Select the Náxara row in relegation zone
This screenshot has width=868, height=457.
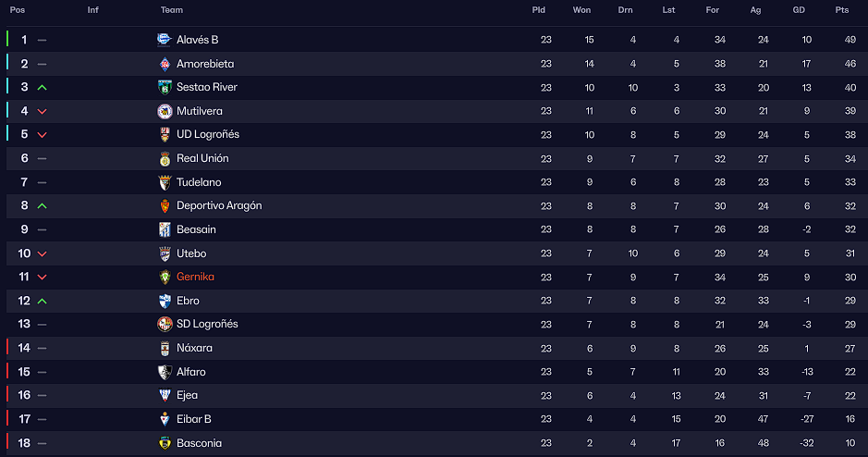pyautogui.click(x=436, y=349)
